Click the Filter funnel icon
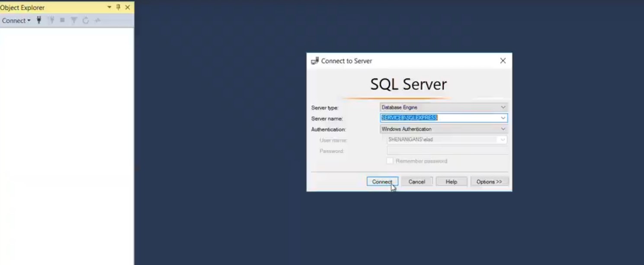 point(74,20)
